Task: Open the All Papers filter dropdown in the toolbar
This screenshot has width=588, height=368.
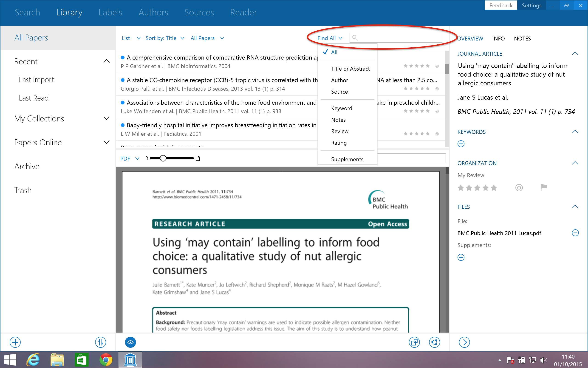Action: coord(207,38)
